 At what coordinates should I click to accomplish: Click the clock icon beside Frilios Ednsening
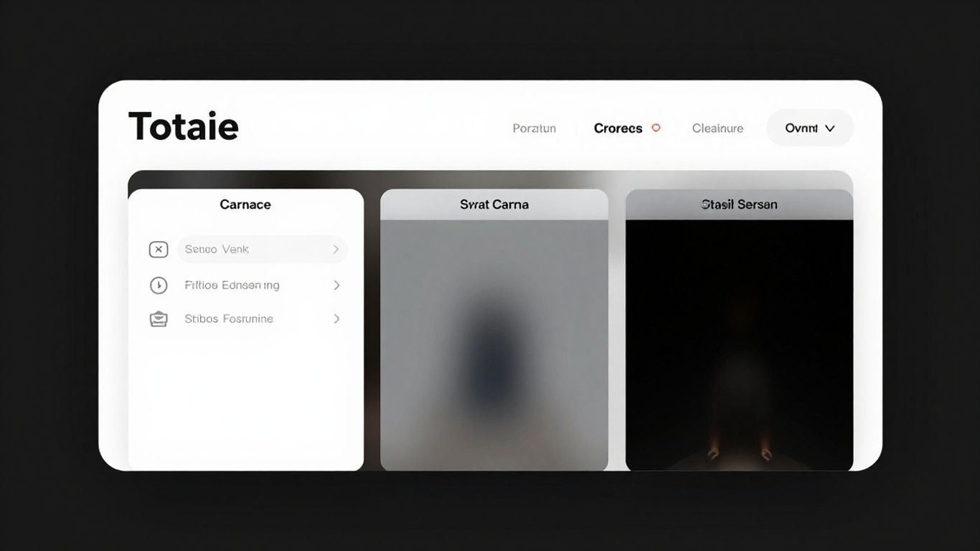(x=158, y=286)
